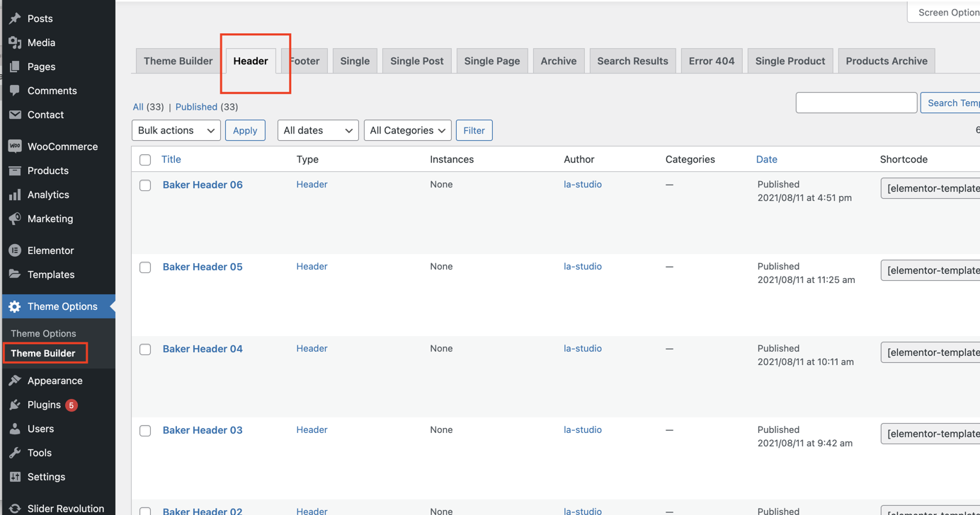Toggle the select-all checkbox in table header

coord(145,160)
